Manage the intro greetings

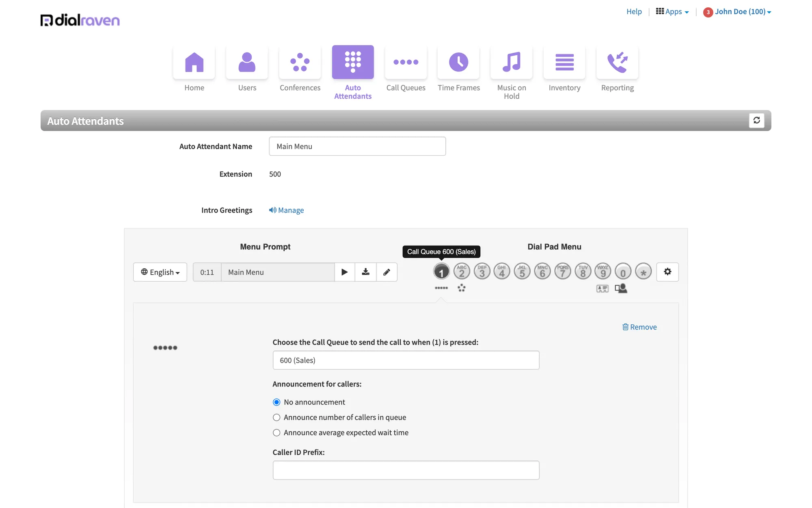[286, 210]
